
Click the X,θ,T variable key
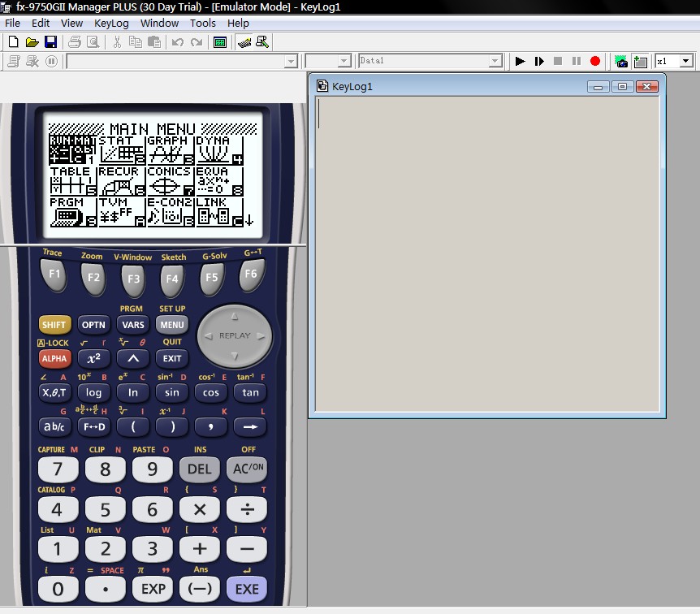(x=54, y=392)
